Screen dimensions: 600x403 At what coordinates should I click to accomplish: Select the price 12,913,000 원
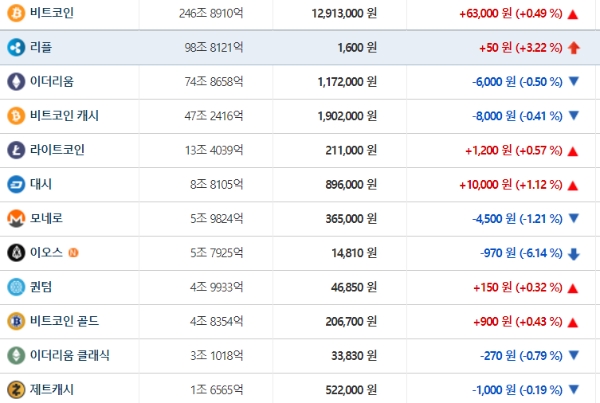pyautogui.click(x=344, y=13)
